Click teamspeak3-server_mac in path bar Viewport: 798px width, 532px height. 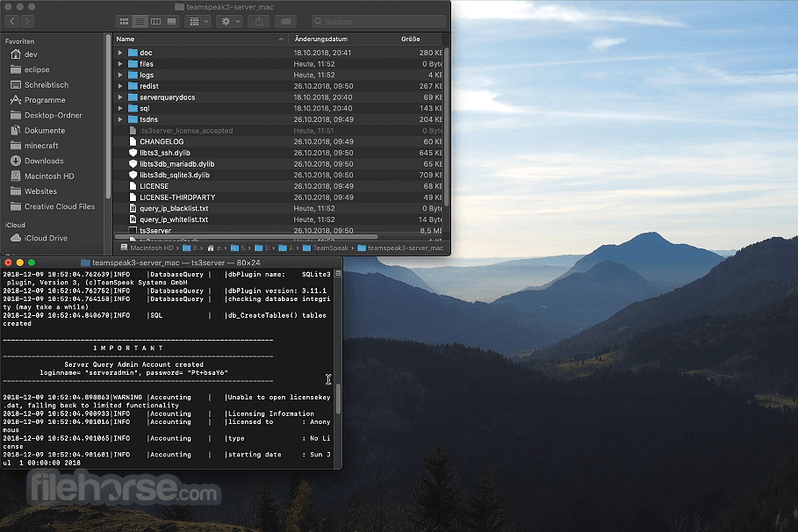[400, 248]
